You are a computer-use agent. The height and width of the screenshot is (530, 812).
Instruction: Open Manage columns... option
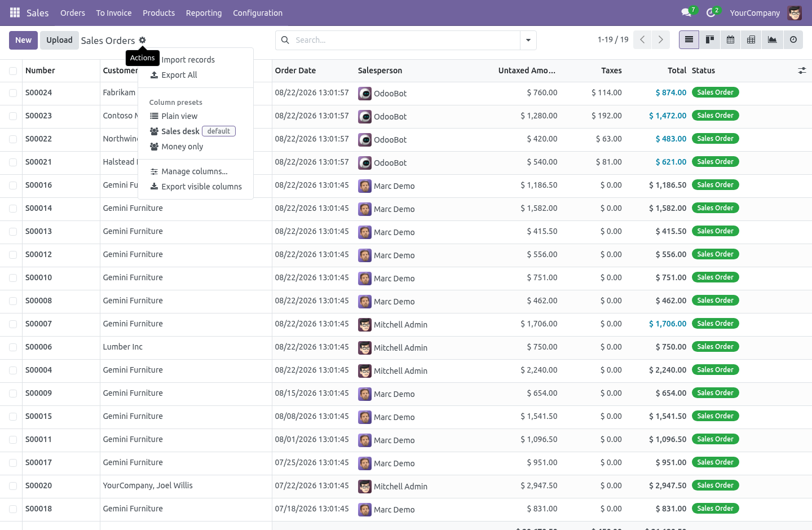pos(196,171)
